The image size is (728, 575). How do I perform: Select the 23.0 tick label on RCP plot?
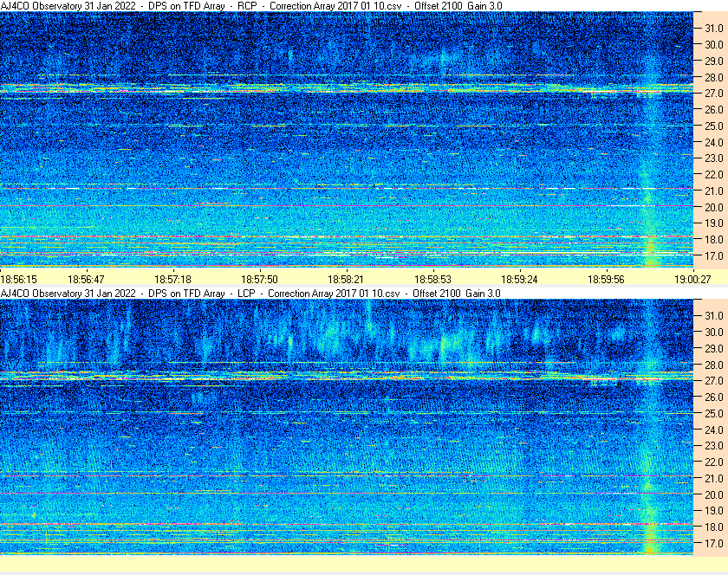[x=714, y=158]
